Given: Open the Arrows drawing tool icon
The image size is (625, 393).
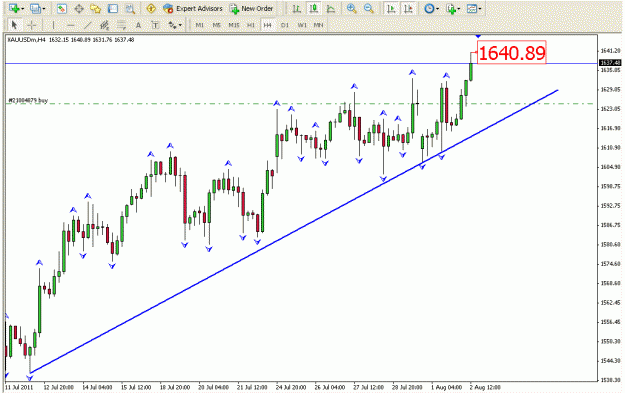Looking at the screenshot, I should click(172, 25).
